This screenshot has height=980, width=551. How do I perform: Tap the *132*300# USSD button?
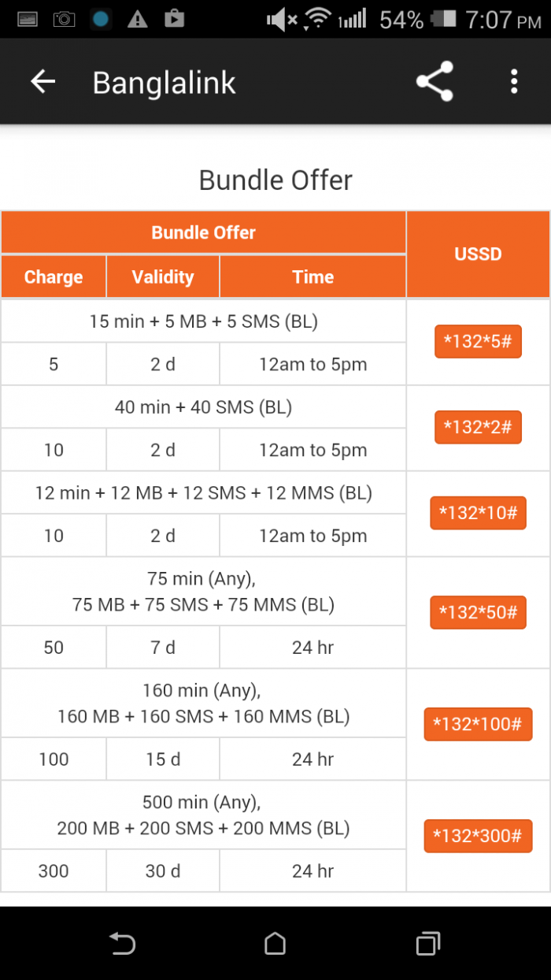(x=478, y=836)
